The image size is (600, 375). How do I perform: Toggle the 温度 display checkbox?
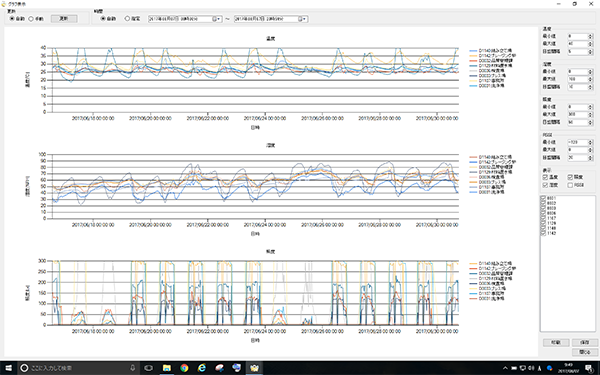tap(545, 177)
